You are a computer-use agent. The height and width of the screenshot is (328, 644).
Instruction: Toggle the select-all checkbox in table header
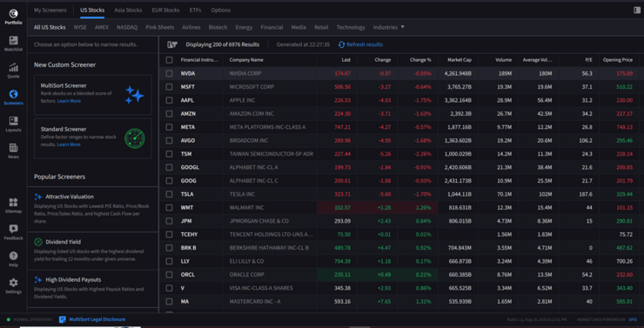point(169,60)
